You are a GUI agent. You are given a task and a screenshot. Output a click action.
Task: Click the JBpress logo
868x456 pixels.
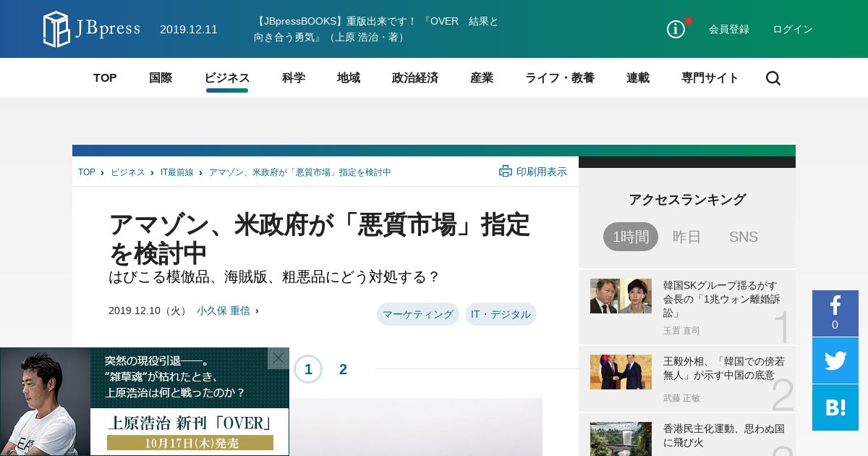click(91, 29)
